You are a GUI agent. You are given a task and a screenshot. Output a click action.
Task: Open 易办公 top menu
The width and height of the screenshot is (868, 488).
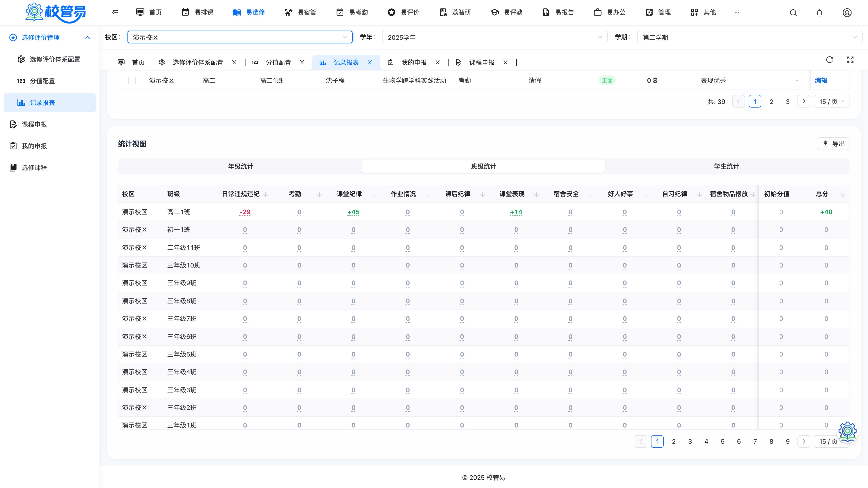(x=610, y=12)
